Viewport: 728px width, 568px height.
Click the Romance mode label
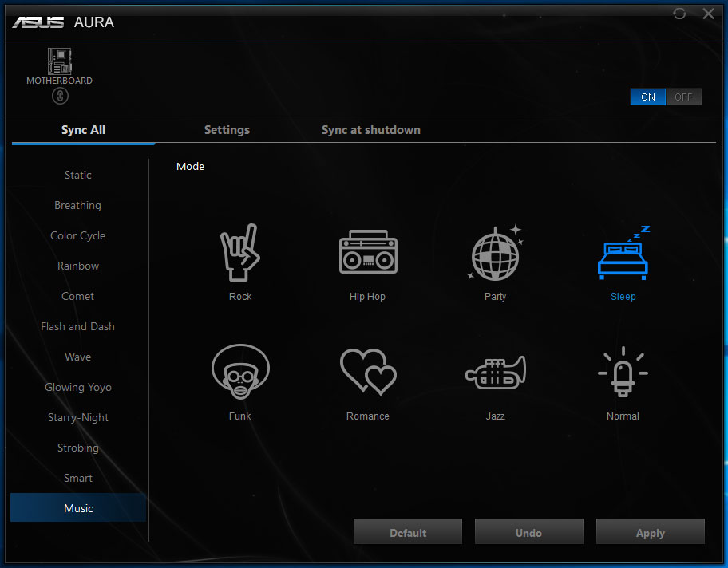(368, 416)
